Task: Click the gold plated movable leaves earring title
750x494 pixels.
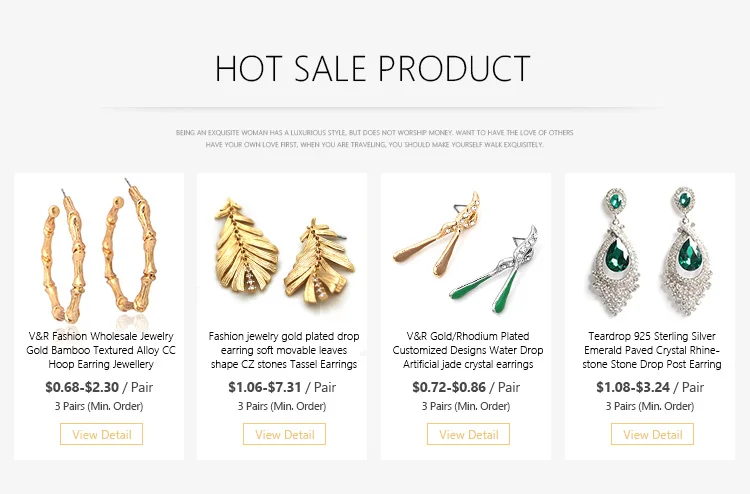Action: point(284,350)
